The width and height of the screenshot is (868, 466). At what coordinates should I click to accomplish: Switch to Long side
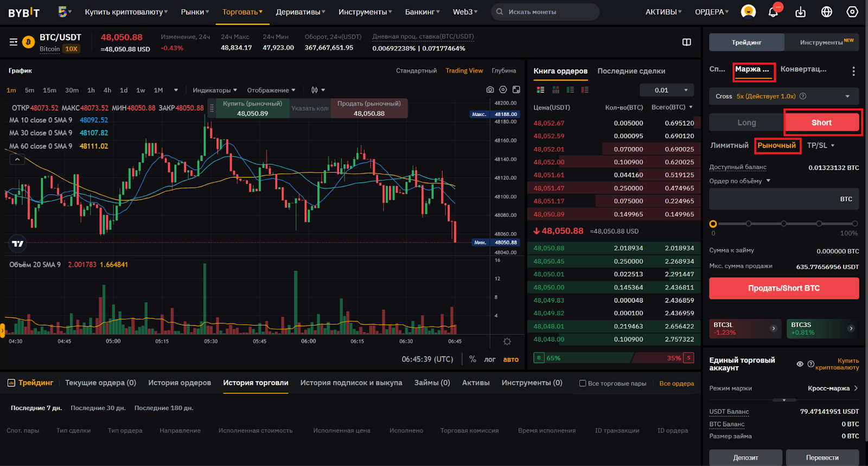click(x=746, y=123)
